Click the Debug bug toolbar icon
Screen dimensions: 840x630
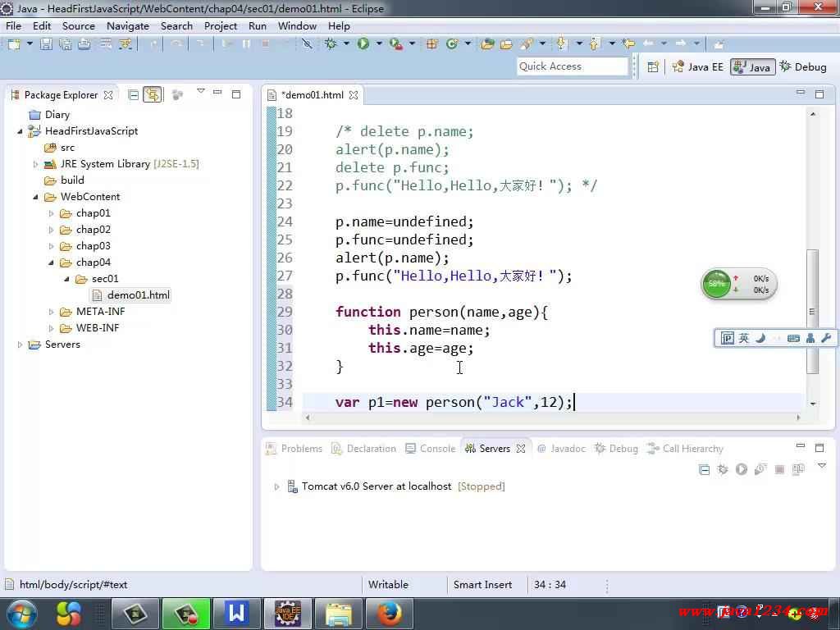click(331, 44)
